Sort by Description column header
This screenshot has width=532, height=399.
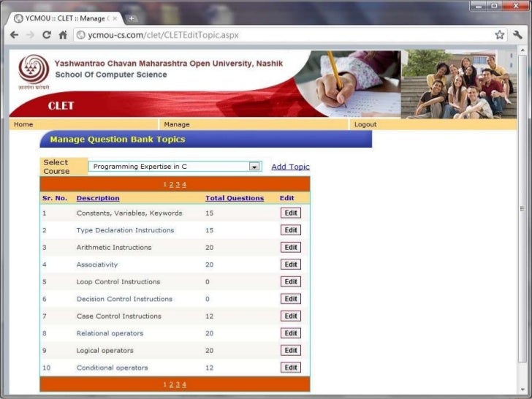[x=98, y=198]
